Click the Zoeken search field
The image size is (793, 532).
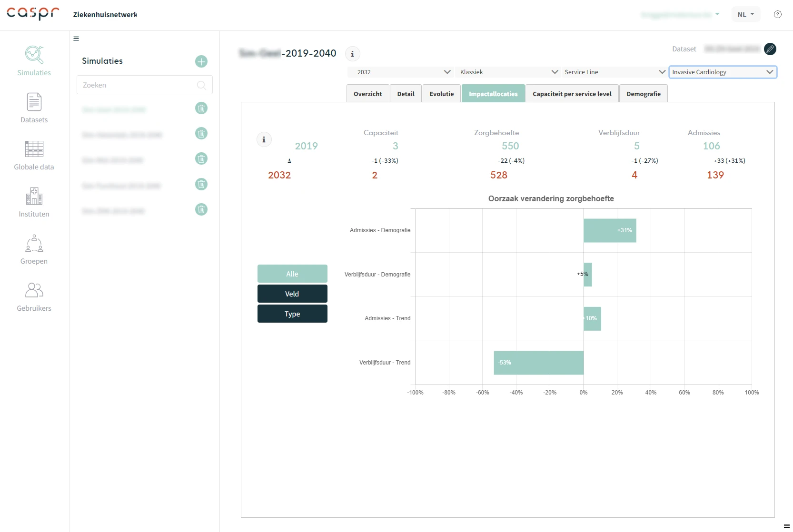click(x=138, y=85)
